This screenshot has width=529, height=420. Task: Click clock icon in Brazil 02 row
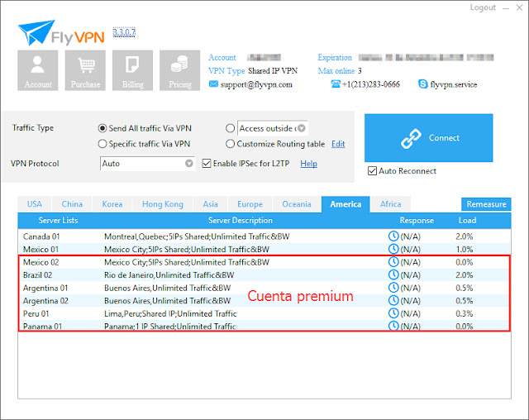coord(393,274)
